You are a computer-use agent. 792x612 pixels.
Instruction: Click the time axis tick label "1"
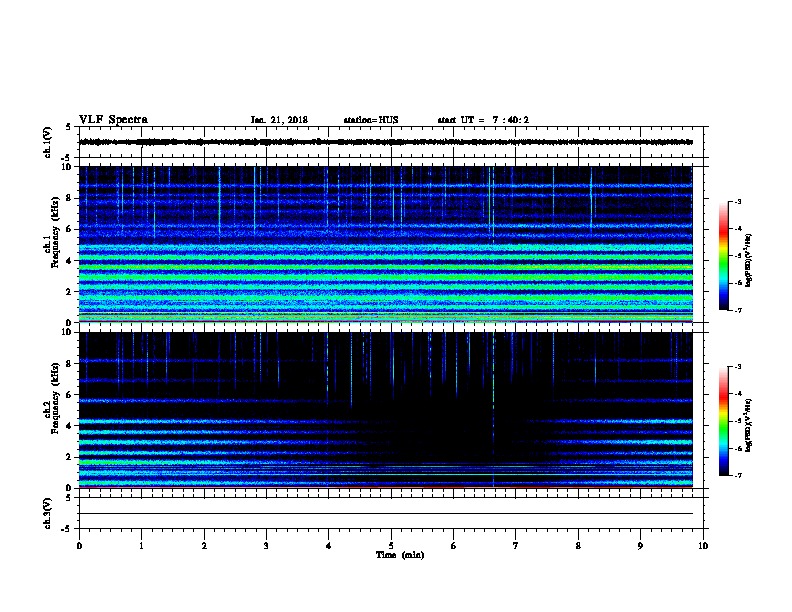tap(141, 545)
